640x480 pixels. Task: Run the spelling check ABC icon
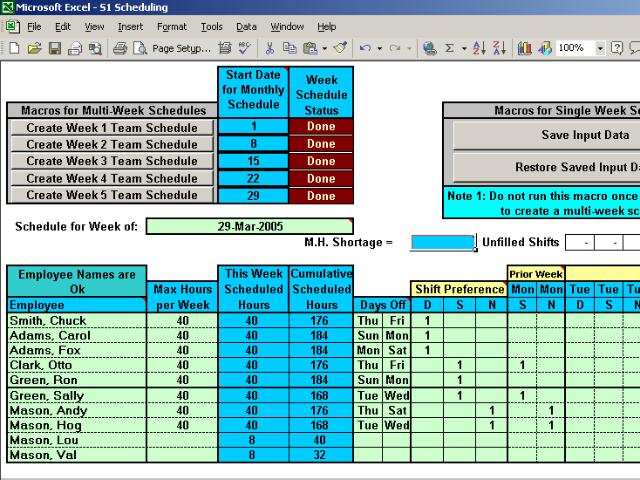(x=245, y=48)
